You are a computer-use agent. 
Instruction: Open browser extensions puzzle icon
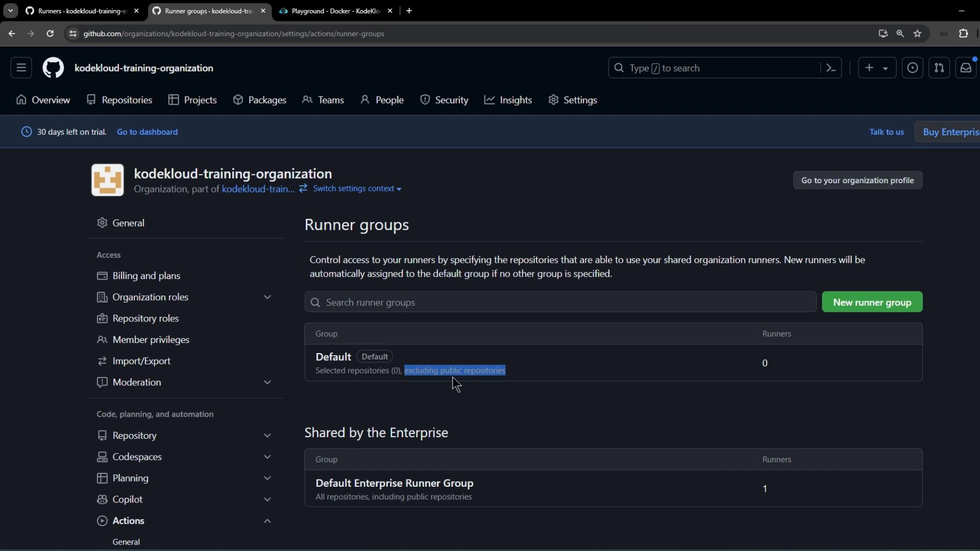pos(963,34)
